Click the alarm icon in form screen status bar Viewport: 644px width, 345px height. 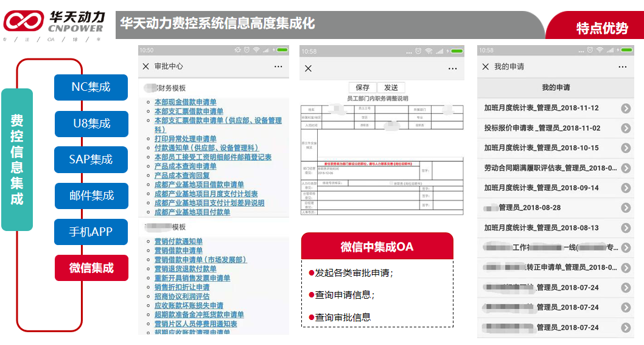418,51
